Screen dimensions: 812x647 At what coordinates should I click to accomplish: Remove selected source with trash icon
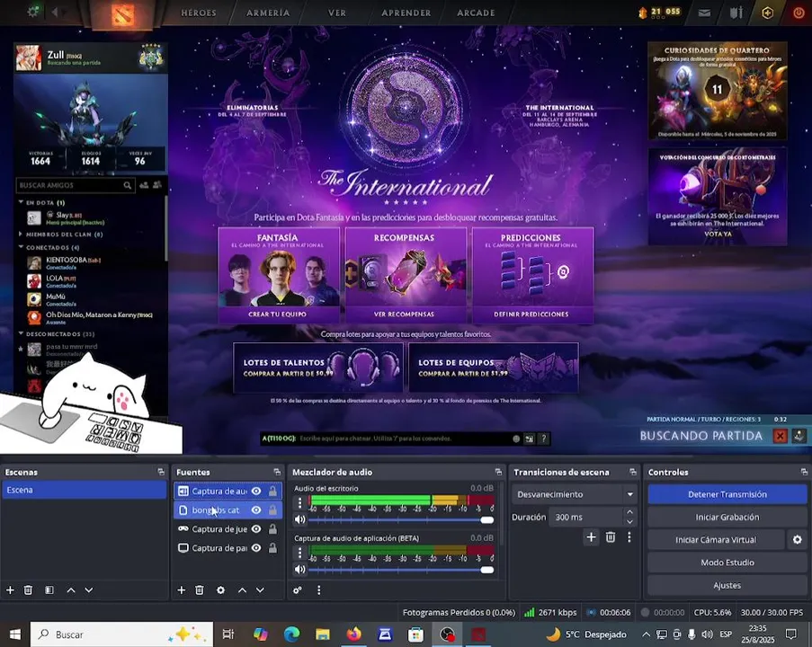pyautogui.click(x=200, y=590)
